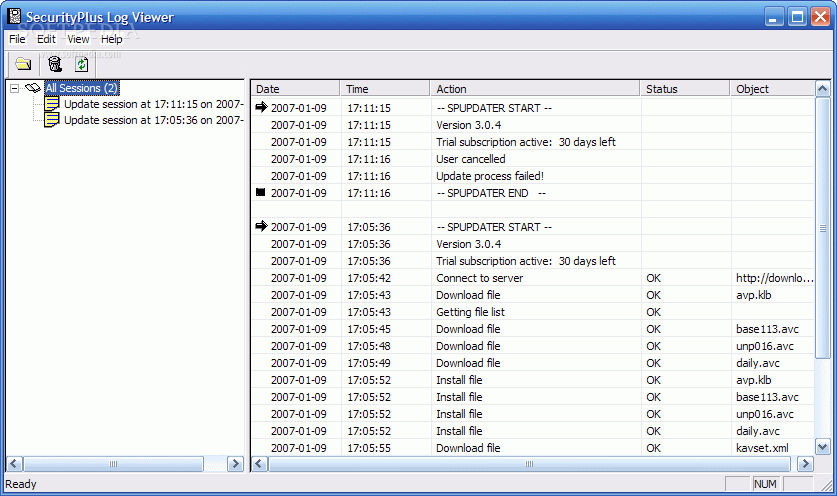Open the View menu
Viewport: 837px width, 496px height.
[78, 39]
